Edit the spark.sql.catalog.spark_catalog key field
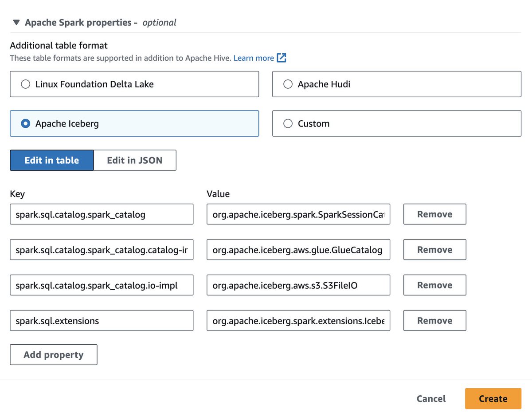The height and width of the screenshot is (417, 532). click(x=102, y=214)
